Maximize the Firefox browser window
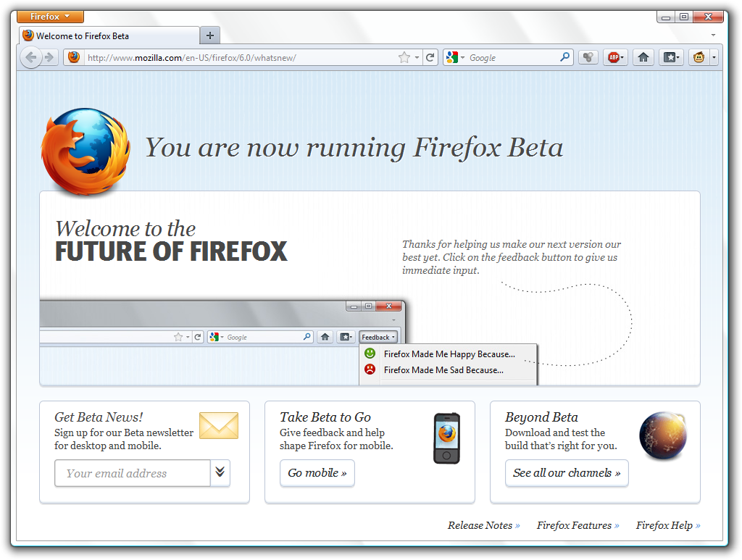The image size is (742, 560). (684, 17)
